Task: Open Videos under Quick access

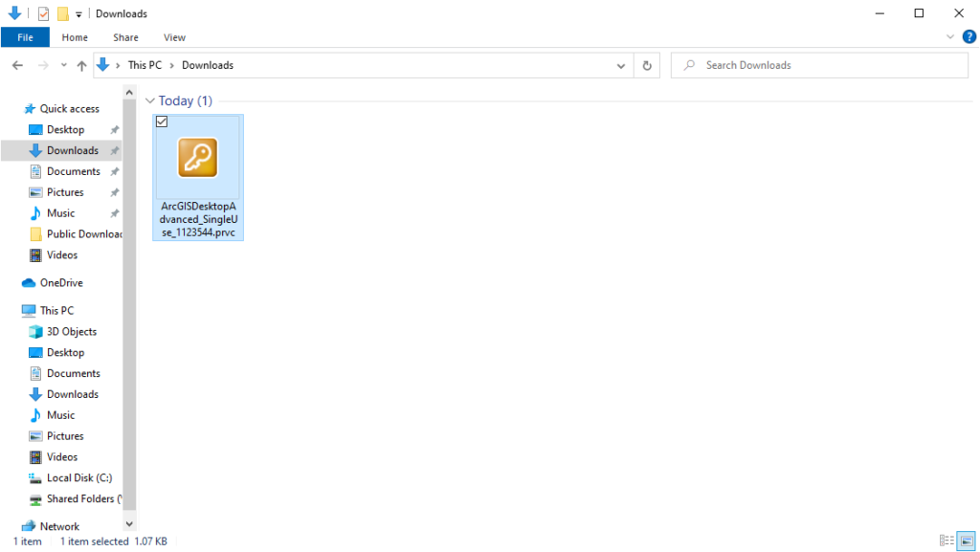Action: (62, 255)
